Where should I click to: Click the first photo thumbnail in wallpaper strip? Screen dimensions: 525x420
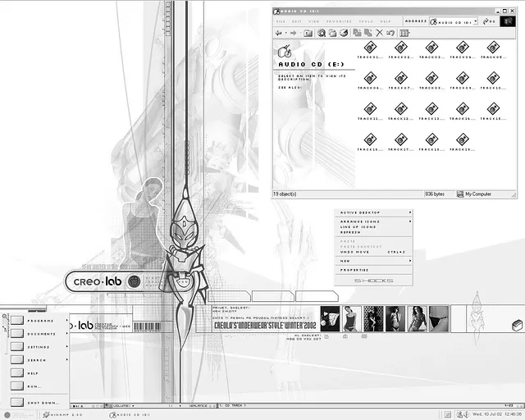[x=330, y=318]
